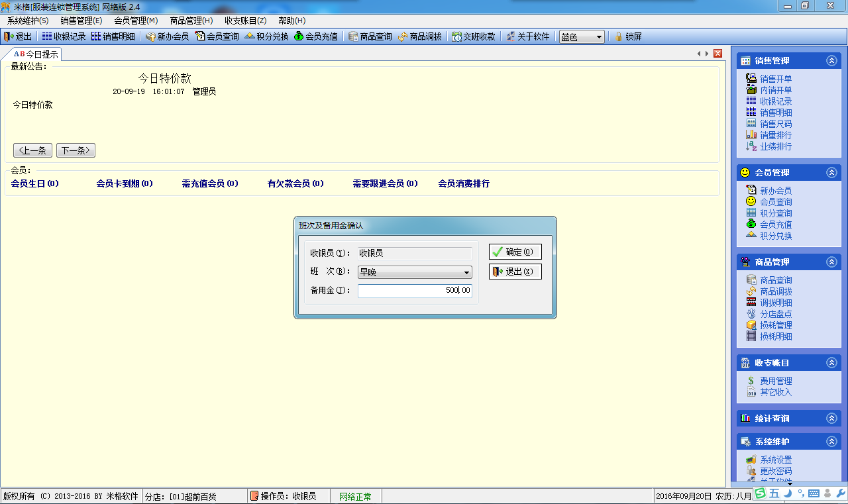
Task: Open 需充值会员 (0) list
Action: (210, 183)
